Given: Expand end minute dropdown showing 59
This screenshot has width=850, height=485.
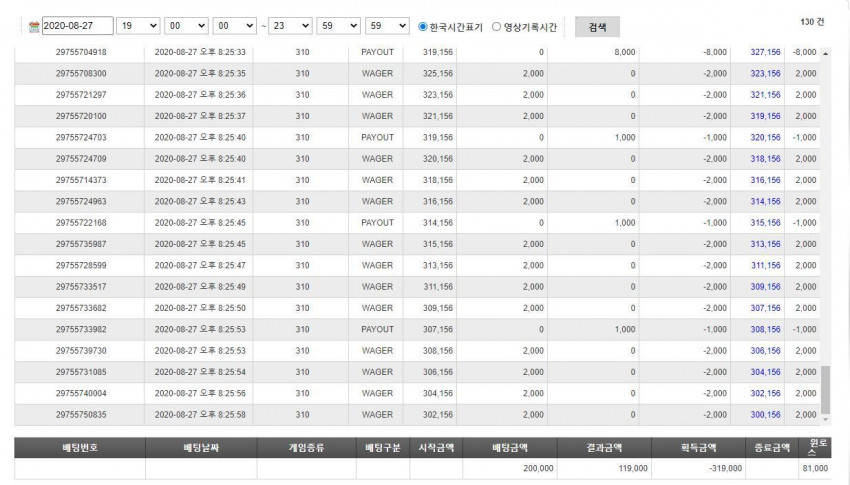Looking at the screenshot, I should (338, 25).
